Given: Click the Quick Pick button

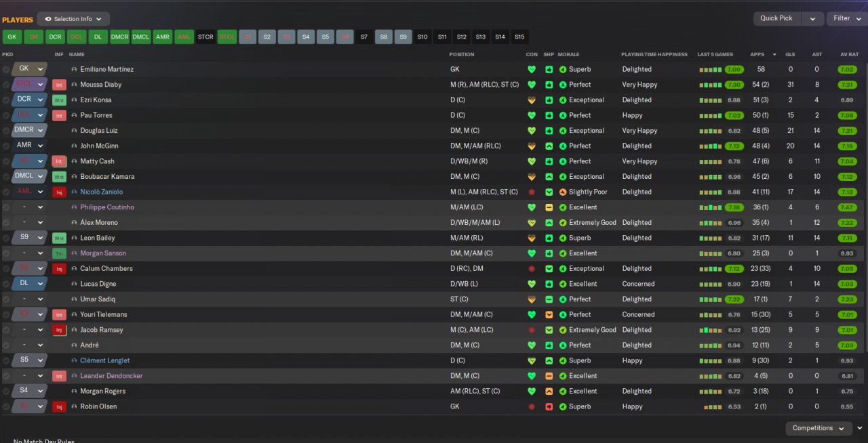Looking at the screenshot, I should tap(776, 19).
